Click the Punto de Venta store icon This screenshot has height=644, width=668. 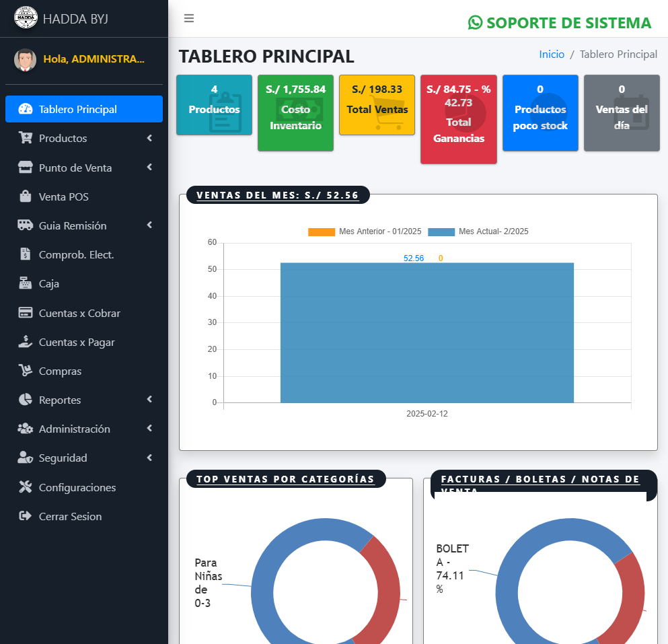click(26, 168)
